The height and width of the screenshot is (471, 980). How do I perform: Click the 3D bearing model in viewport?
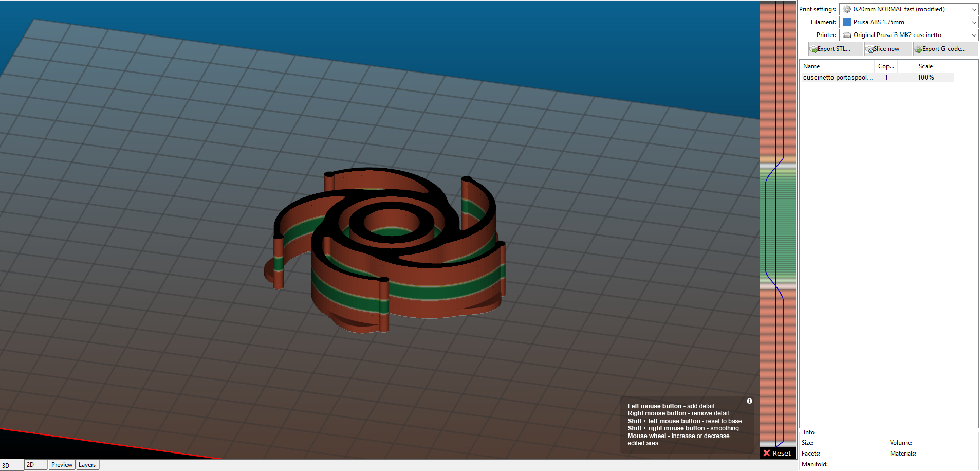tap(385, 249)
